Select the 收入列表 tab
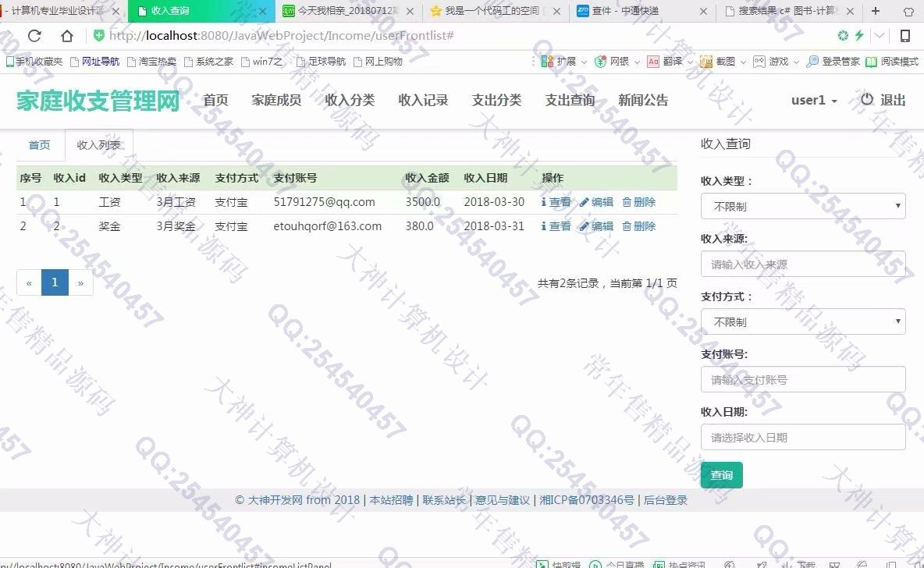Viewport: 924px width, 568px height. pos(98,145)
